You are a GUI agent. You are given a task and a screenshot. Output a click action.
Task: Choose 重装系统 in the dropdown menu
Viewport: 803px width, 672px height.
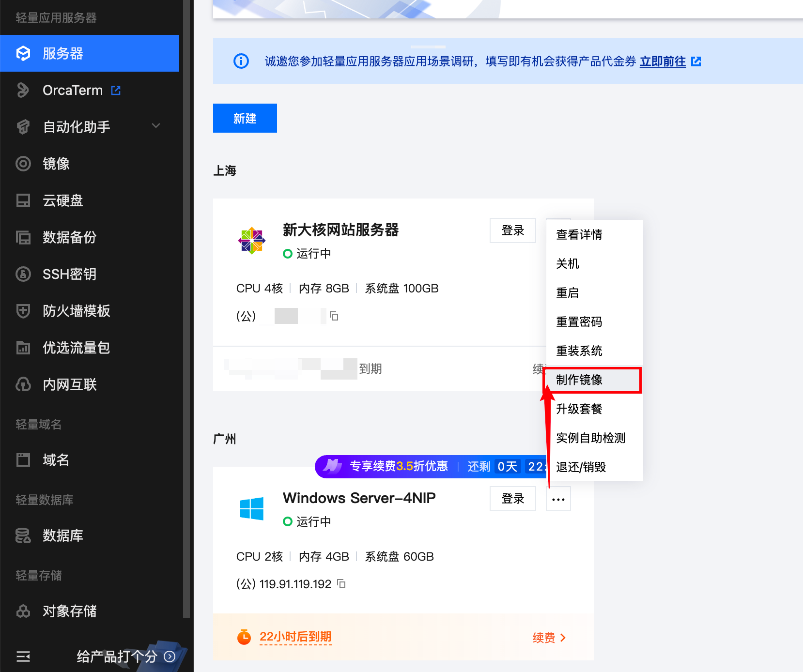point(579,351)
